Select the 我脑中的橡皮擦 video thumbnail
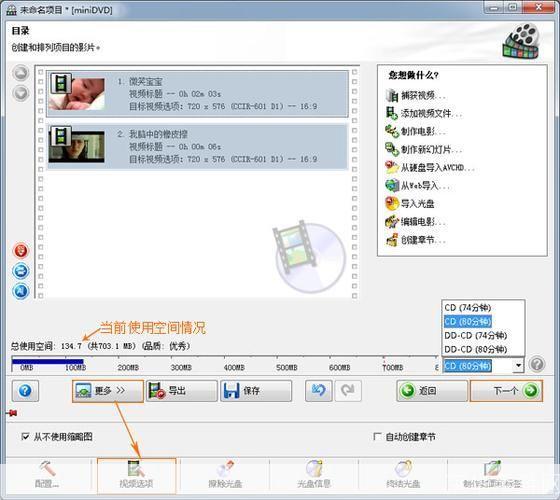This screenshot has height=500, width=560. [x=77, y=145]
